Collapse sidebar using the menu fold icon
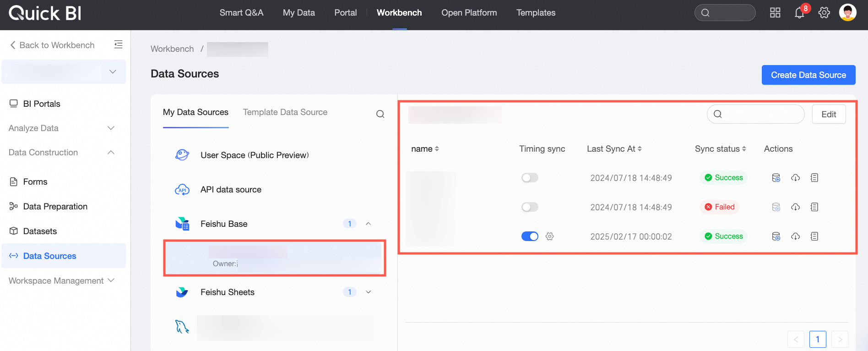 pos(118,44)
